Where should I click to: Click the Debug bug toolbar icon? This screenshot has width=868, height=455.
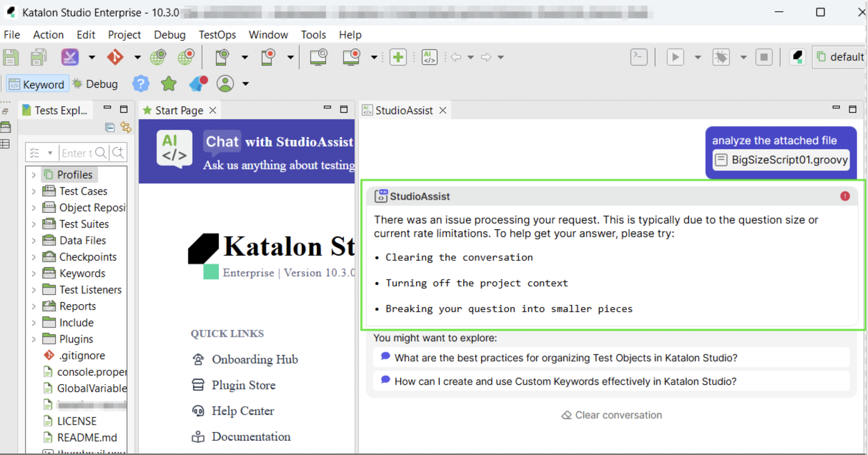721,57
